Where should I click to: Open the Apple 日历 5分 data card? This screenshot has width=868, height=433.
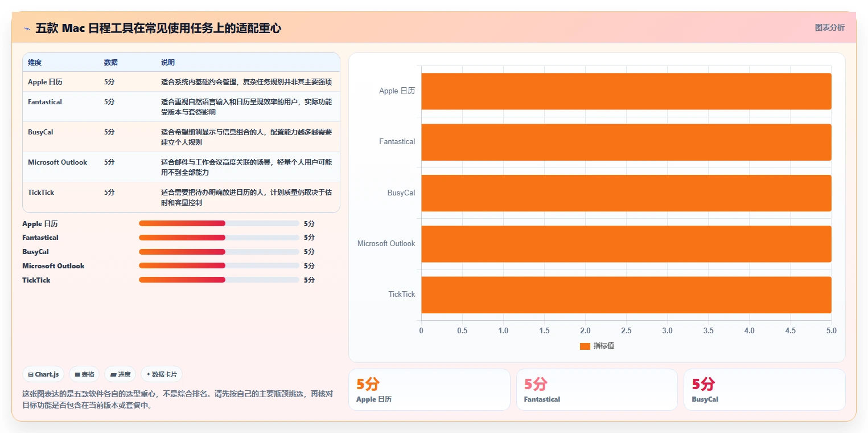click(x=429, y=390)
